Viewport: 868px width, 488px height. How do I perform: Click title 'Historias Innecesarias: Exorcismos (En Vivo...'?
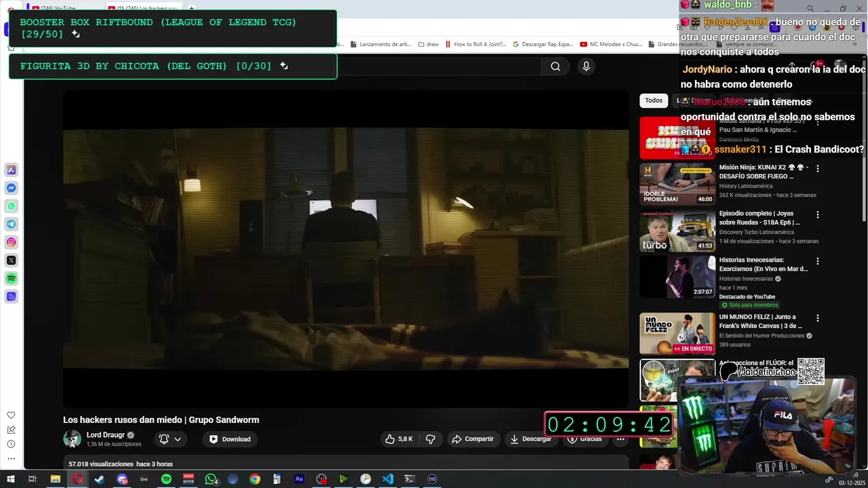764,264
